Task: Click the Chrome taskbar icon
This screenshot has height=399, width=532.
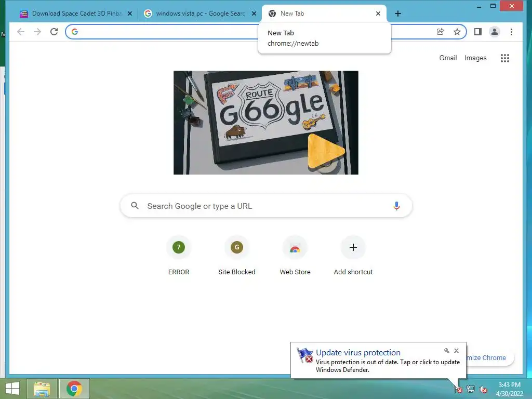Action: click(74, 389)
